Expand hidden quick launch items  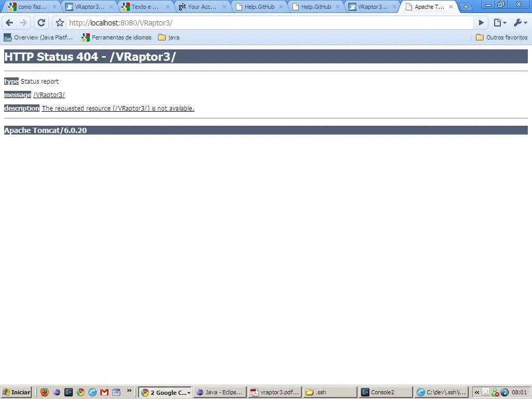[x=129, y=391]
